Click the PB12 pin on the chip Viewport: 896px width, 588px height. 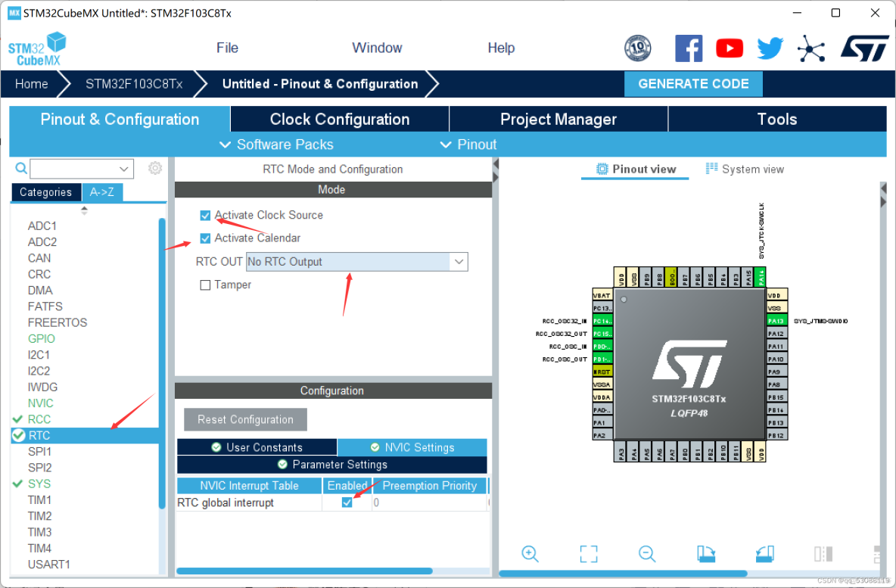click(777, 435)
